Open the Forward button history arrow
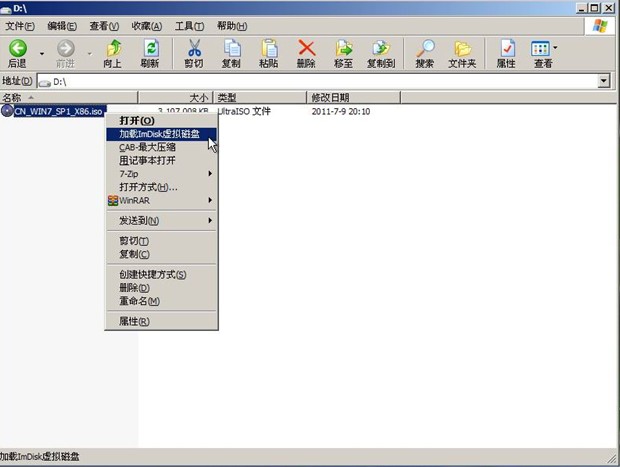The image size is (620, 467). click(90, 53)
